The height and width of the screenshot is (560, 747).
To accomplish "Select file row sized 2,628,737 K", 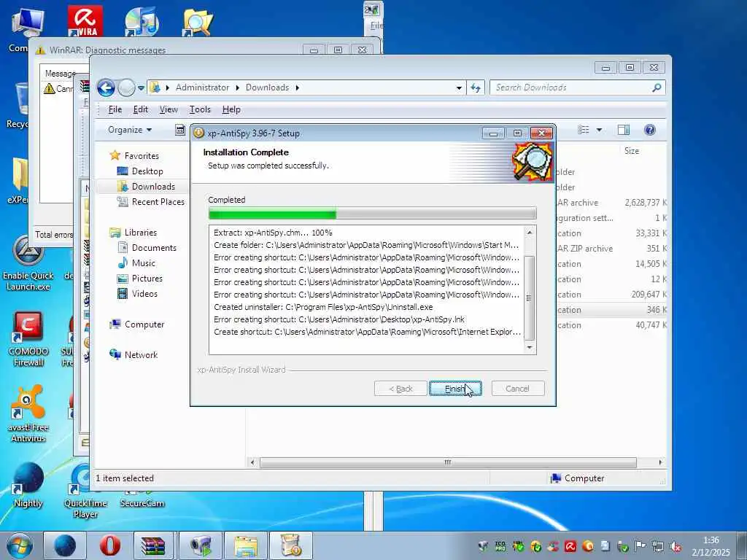I will point(612,203).
